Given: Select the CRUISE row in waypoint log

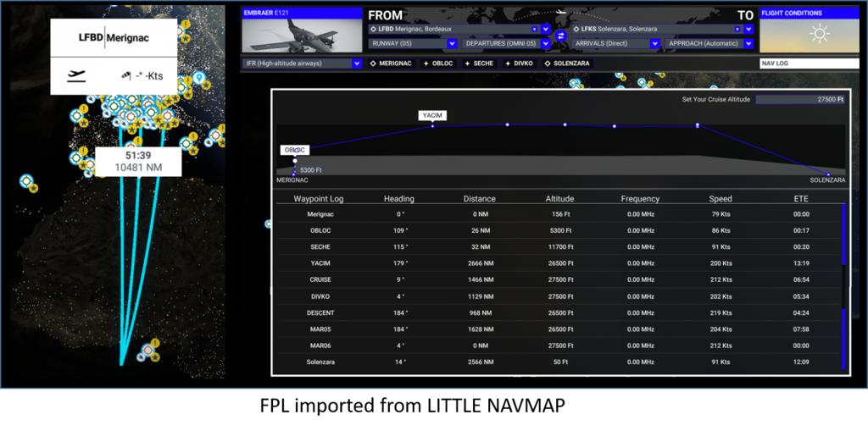Looking at the screenshot, I should [559, 280].
